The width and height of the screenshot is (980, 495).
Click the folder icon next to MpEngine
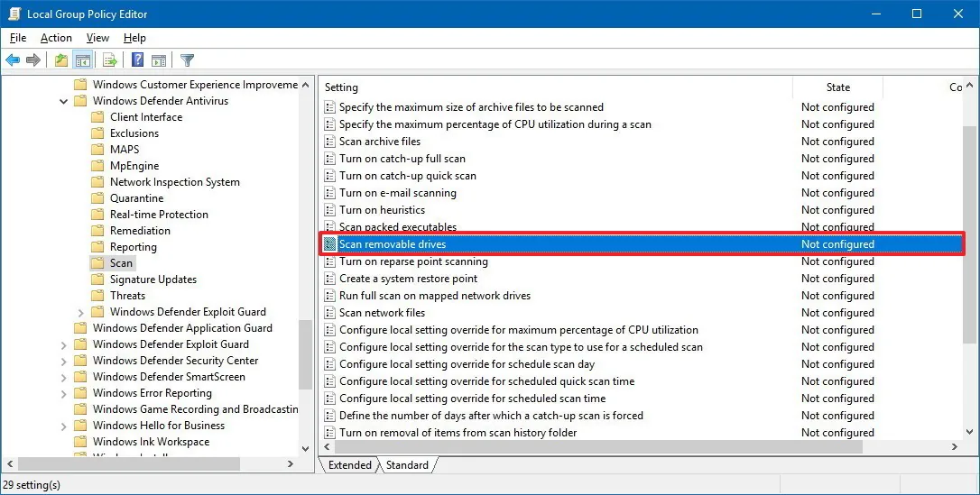(97, 165)
